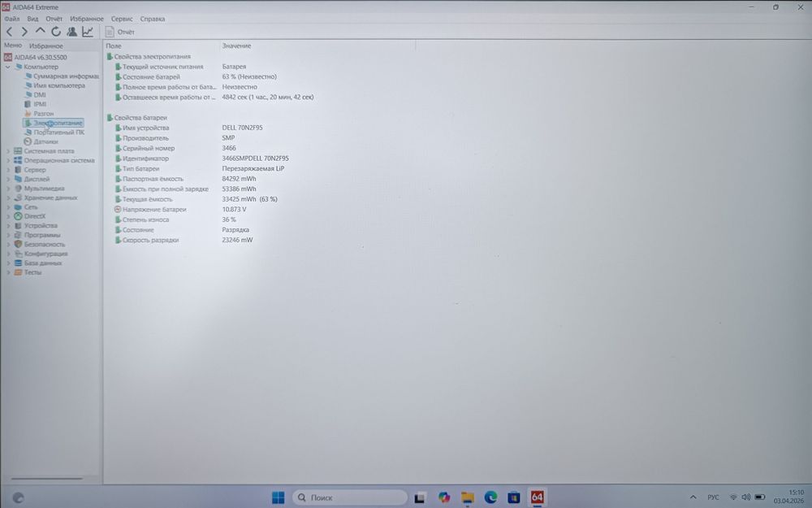Screen dimensions: 812x508
Task: Select the Скорость разрядки row
Action: (259, 240)
